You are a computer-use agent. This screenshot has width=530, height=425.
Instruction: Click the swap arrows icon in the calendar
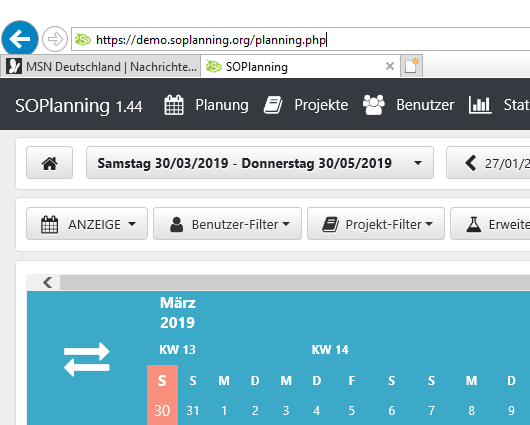(x=87, y=359)
